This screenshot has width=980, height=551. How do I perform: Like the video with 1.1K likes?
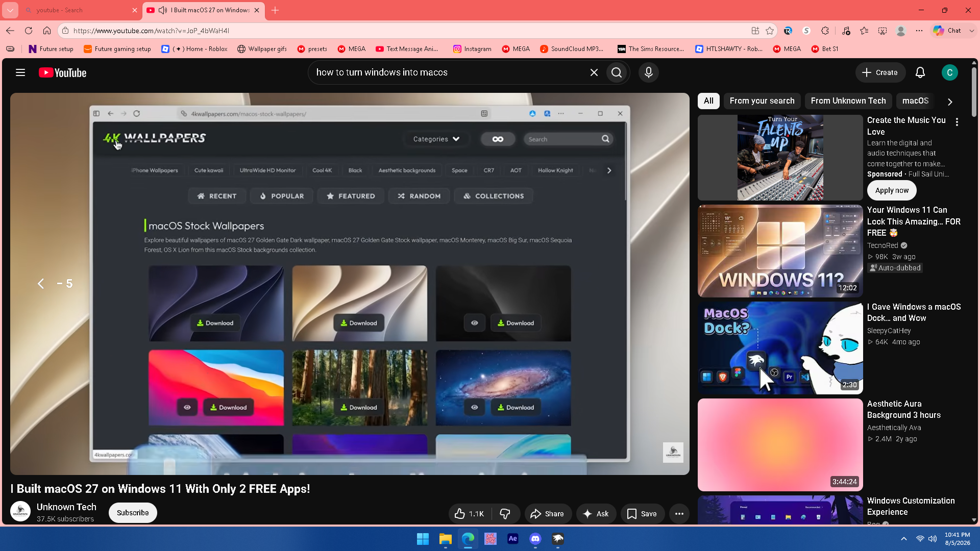click(470, 514)
